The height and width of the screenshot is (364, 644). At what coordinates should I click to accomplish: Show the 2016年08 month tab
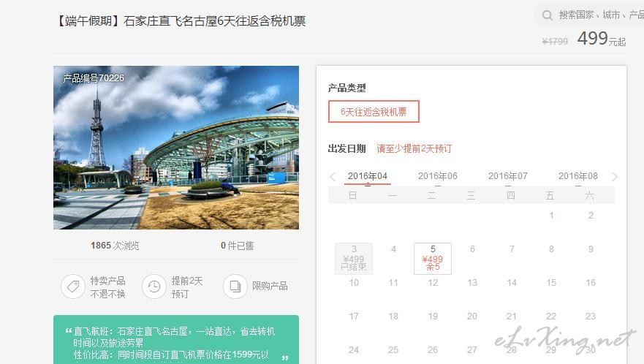(578, 176)
